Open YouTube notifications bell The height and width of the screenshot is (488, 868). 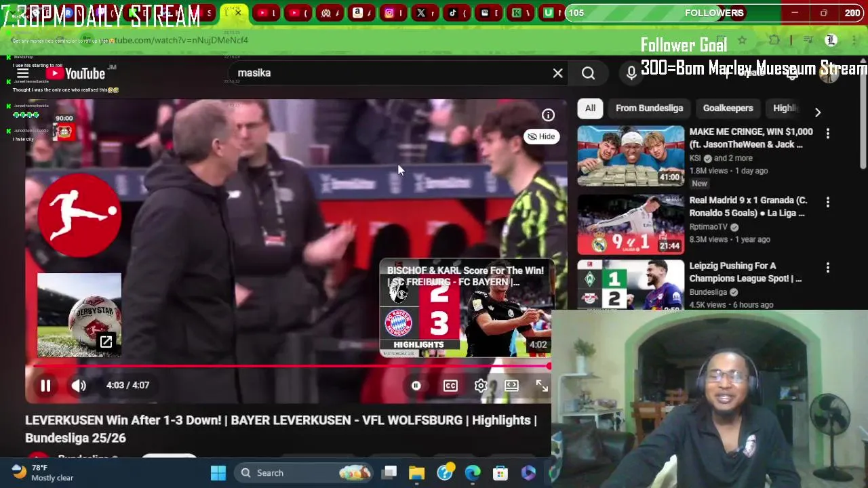tap(792, 73)
